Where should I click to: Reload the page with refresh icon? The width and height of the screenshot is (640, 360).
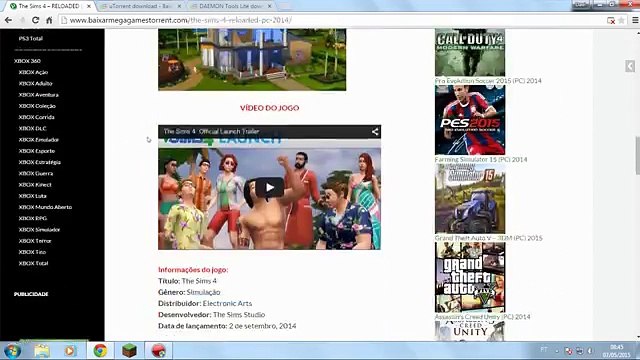[36, 20]
